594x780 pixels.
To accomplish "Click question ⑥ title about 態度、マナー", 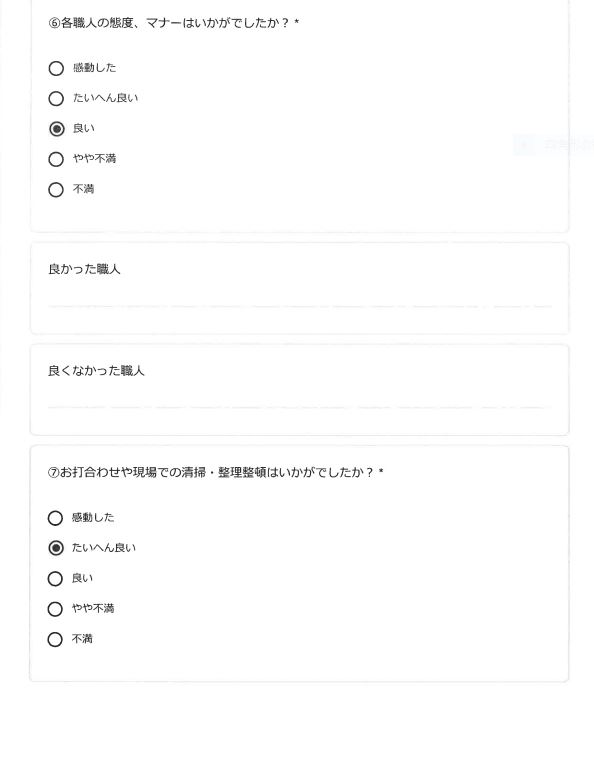I will click(174, 23).
